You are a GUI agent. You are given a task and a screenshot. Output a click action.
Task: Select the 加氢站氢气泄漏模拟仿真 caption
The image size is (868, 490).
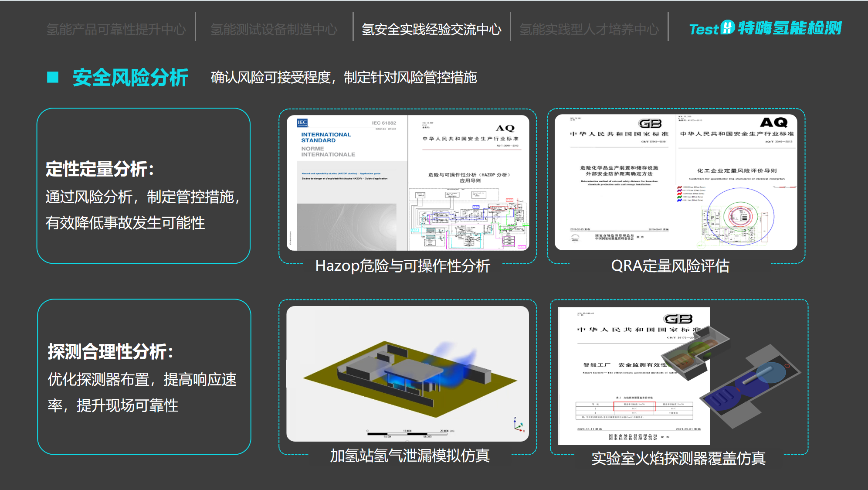pyautogui.click(x=410, y=456)
